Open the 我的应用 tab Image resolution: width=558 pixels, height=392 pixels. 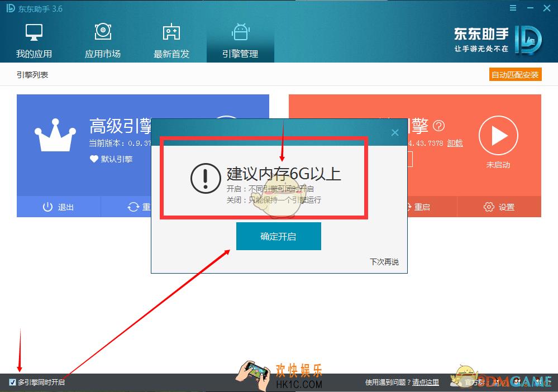[x=34, y=41]
